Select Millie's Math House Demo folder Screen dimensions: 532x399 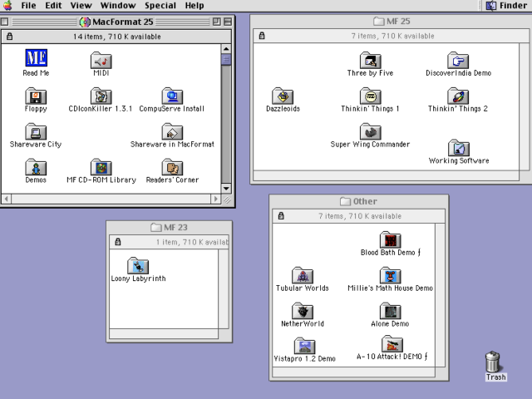pyautogui.click(x=390, y=275)
